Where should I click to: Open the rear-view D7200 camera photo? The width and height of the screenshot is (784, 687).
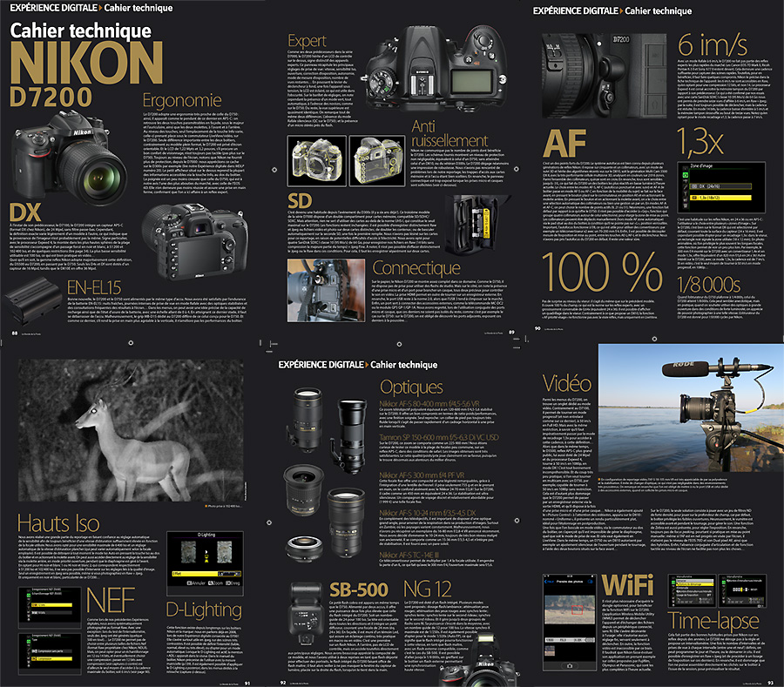195,241
